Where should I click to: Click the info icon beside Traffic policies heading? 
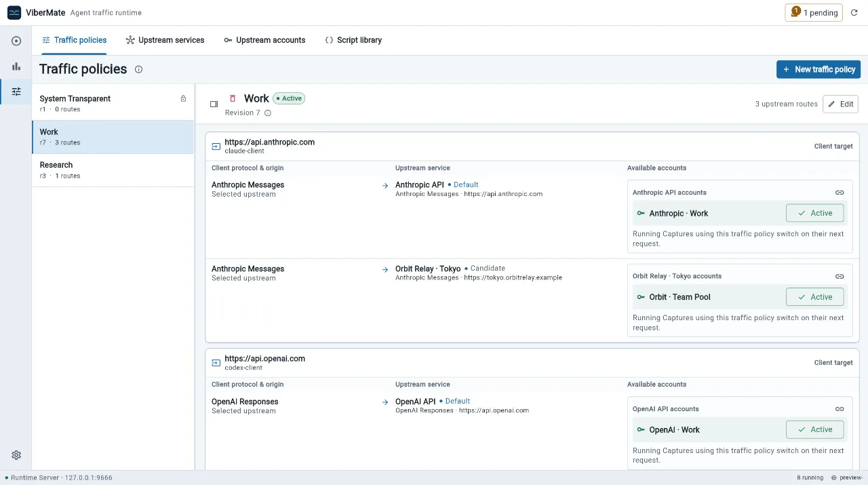(x=138, y=69)
